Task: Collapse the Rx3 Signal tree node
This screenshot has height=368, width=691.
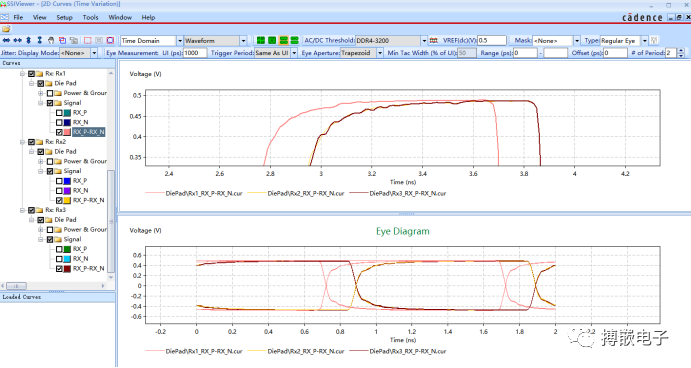Action: tap(41, 239)
